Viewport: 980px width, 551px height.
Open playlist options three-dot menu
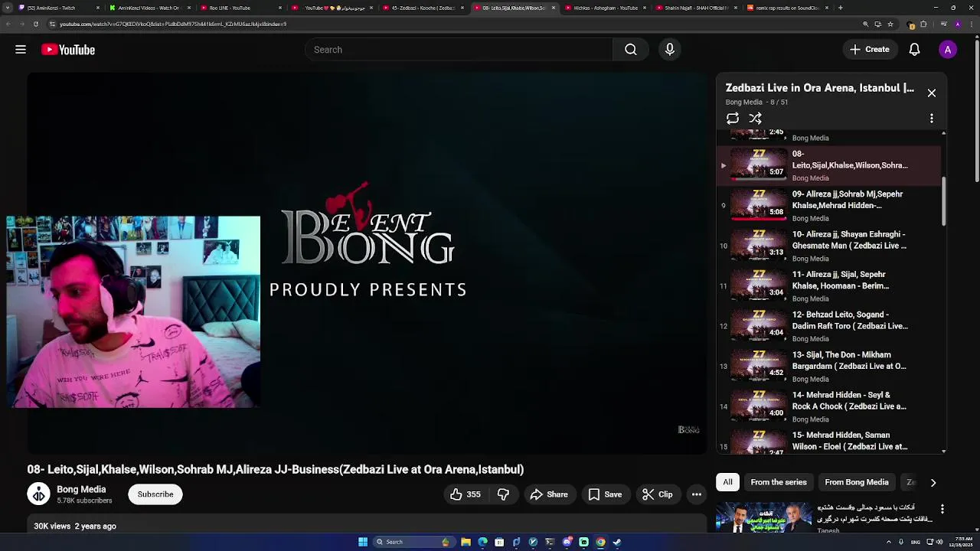[x=932, y=119]
